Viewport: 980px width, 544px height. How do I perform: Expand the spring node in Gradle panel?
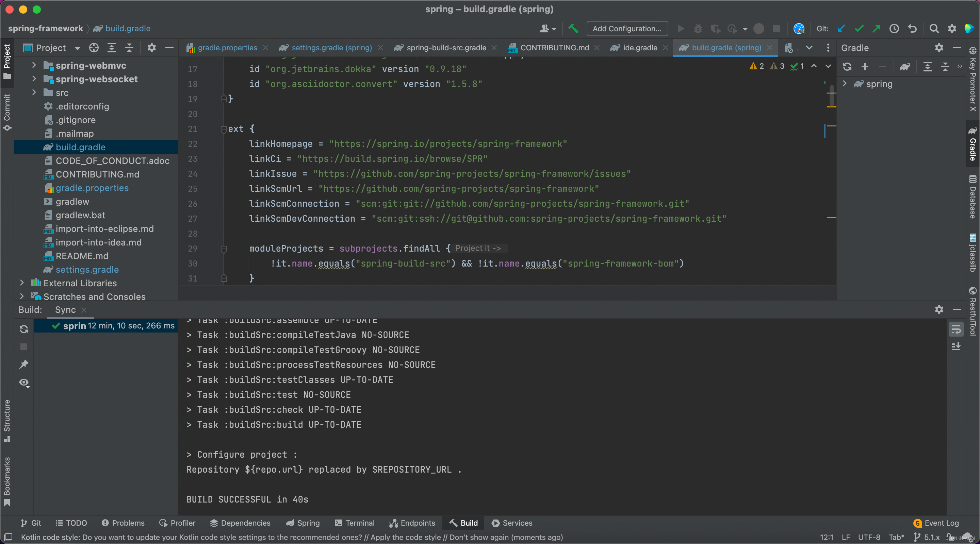[845, 84]
